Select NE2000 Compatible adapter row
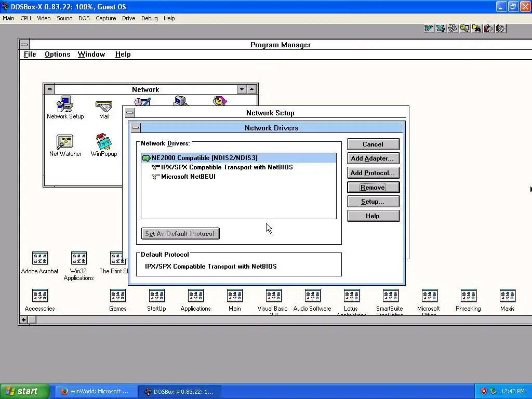This screenshot has height=399, width=532. [238, 158]
